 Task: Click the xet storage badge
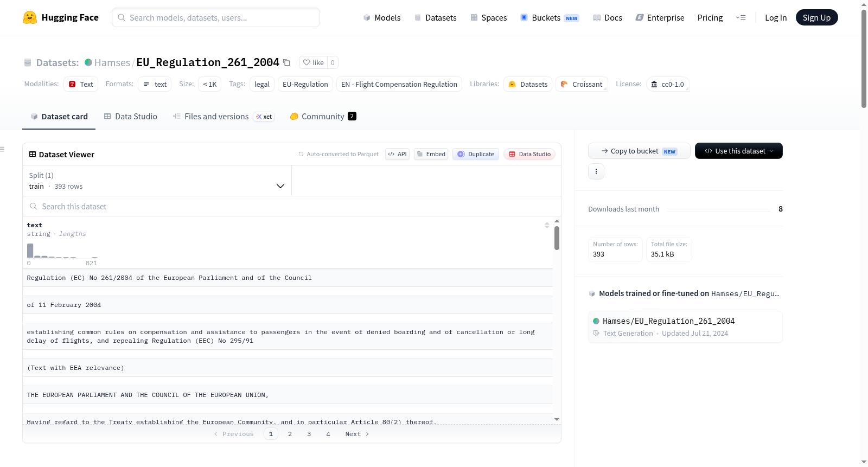coord(264,117)
